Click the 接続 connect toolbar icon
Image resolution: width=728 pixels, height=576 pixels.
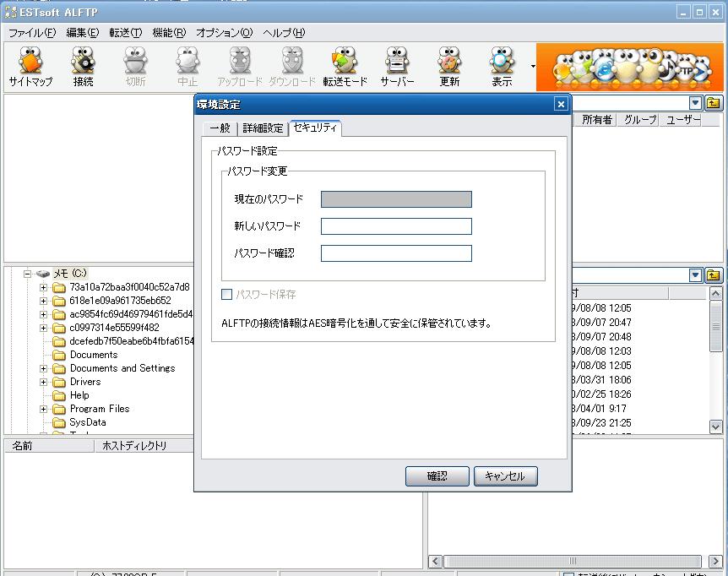(x=83, y=67)
